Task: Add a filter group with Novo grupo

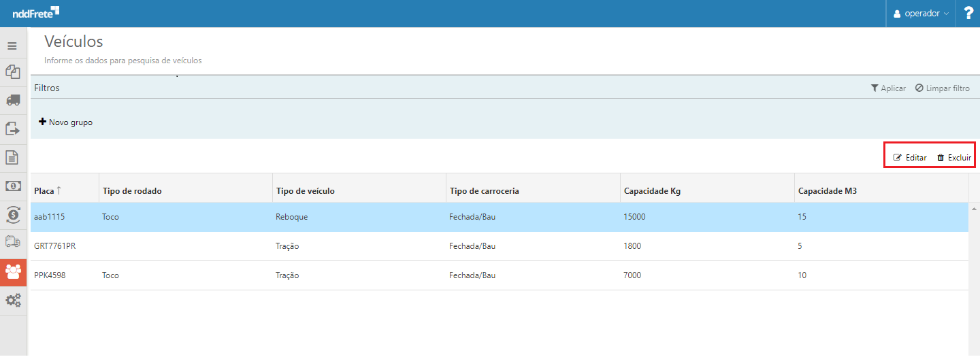Action: click(66, 122)
